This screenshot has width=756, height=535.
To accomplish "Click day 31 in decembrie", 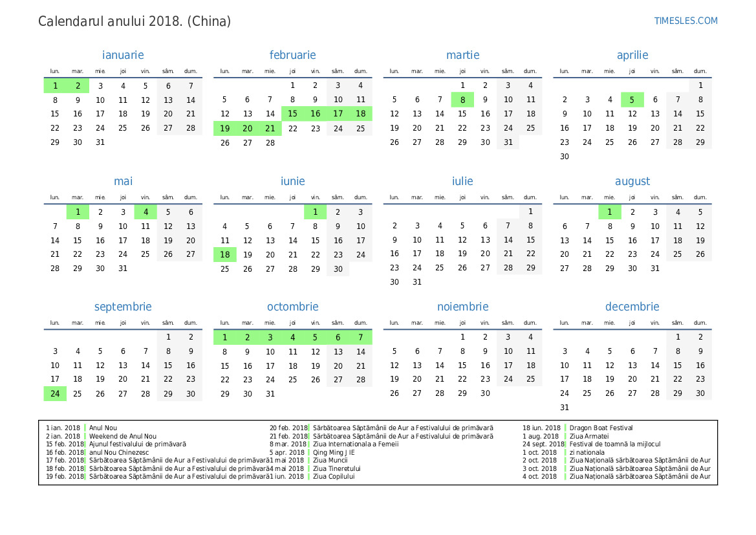I will point(564,408).
